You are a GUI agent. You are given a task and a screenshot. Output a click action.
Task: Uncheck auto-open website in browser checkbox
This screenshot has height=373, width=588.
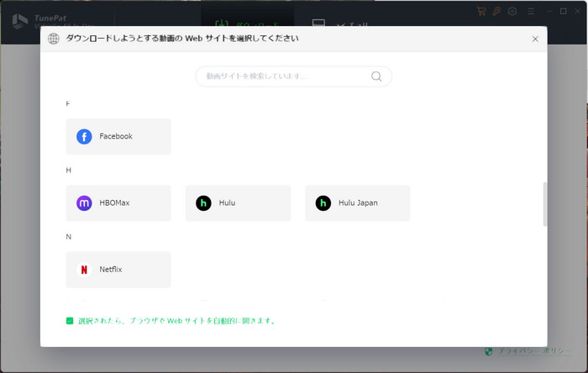click(70, 321)
